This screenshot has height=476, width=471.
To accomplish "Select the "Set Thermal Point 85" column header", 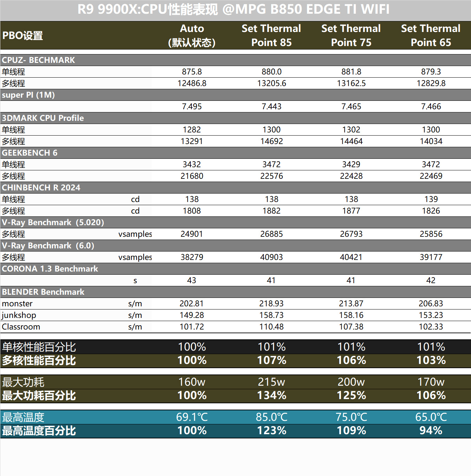I will (272, 35).
